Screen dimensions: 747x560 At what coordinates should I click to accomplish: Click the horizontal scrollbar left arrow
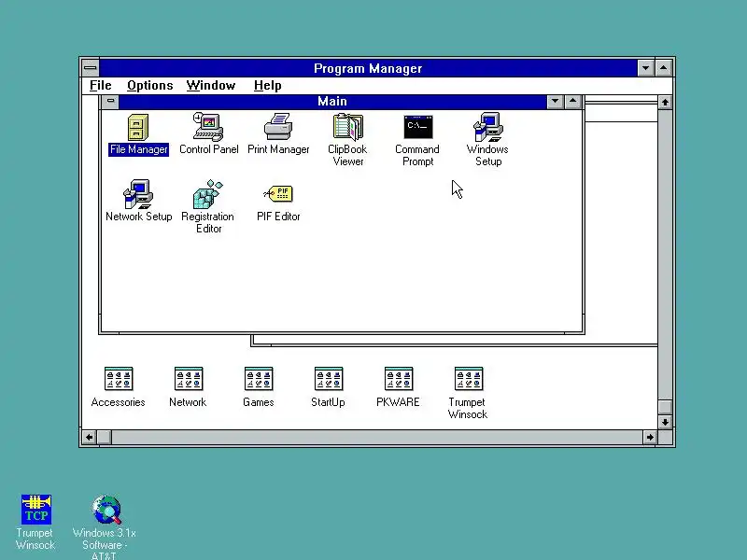[x=89, y=437]
